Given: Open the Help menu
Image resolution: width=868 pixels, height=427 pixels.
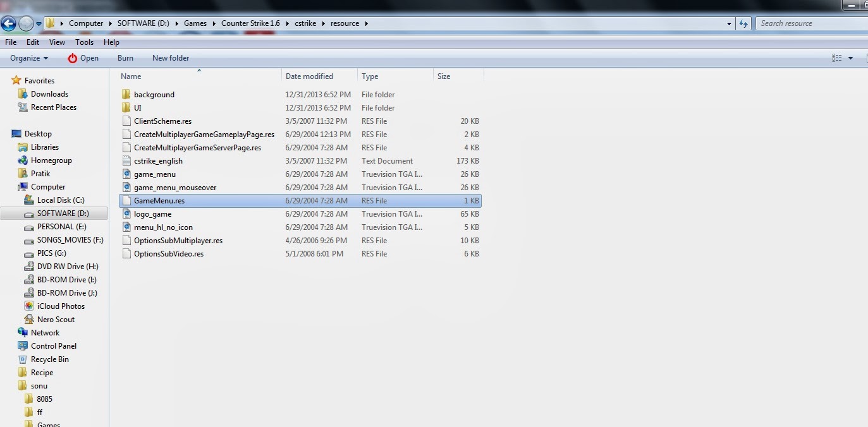Looking at the screenshot, I should (x=111, y=42).
